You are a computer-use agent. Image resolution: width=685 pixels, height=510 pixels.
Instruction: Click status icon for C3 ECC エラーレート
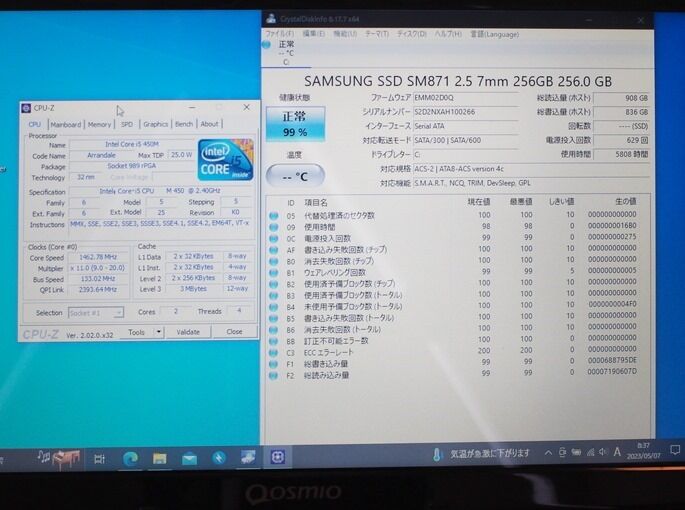click(x=273, y=352)
